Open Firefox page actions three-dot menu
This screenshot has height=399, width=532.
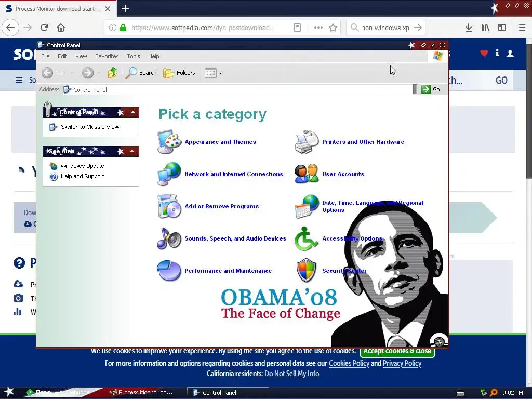click(x=318, y=28)
